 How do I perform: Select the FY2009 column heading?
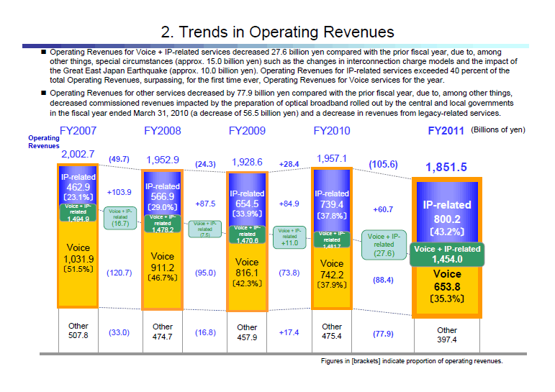(247, 131)
